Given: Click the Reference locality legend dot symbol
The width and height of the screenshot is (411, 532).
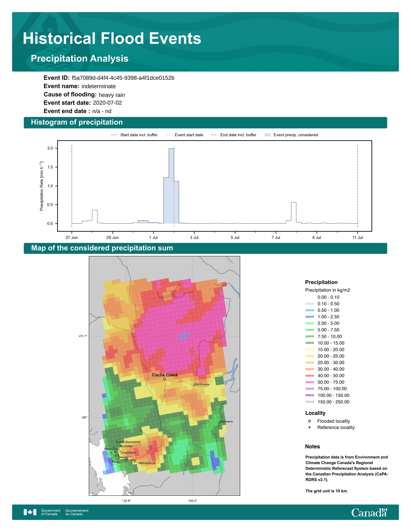Looking at the screenshot, I should [x=309, y=428].
